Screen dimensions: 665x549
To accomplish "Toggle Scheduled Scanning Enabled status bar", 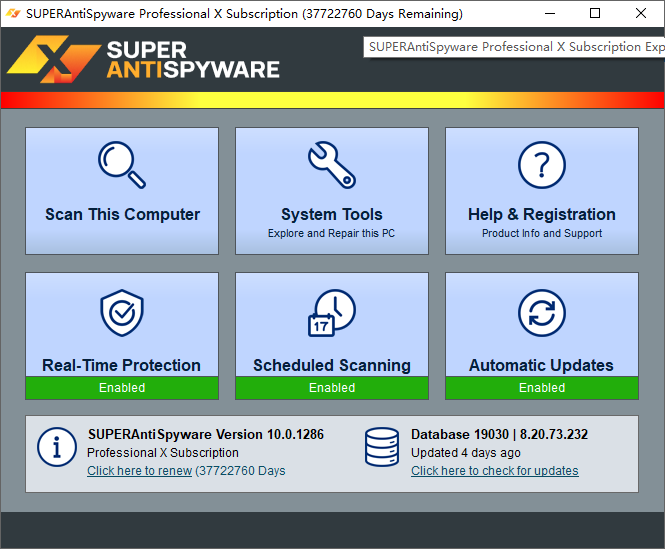I will click(332, 387).
